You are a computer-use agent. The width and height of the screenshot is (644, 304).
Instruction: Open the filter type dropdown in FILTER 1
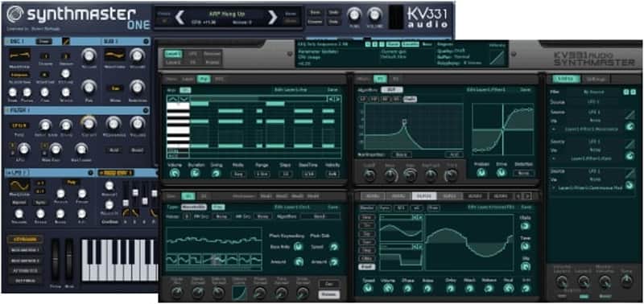tap(19, 125)
